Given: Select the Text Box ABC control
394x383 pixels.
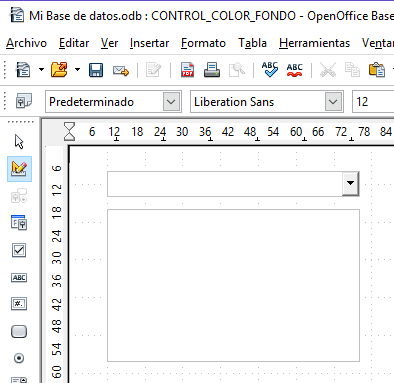Looking at the screenshot, I should click(19, 278).
